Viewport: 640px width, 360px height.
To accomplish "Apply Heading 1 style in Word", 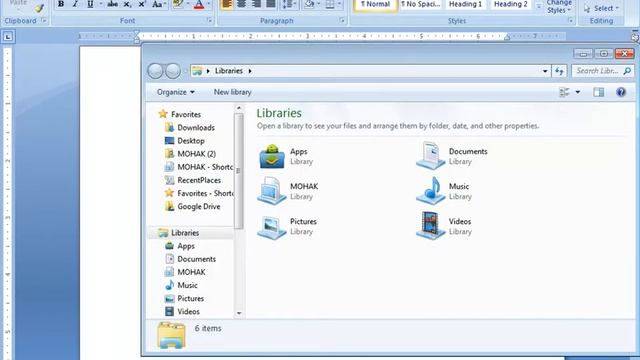I will point(465,5).
